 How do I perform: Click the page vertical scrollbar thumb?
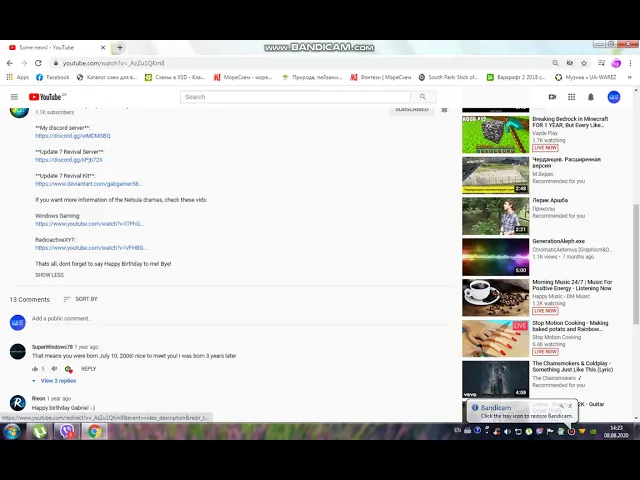pyautogui.click(x=636, y=263)
